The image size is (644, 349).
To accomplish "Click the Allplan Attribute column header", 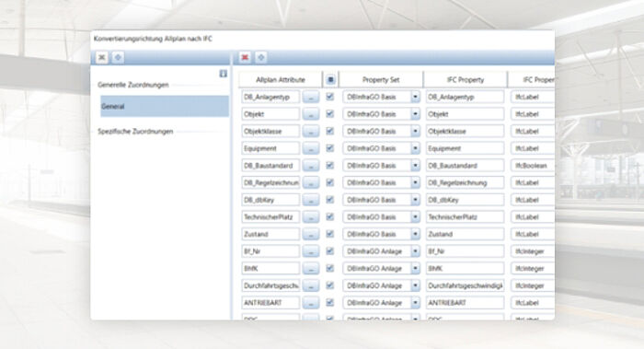I will point(281,80).
